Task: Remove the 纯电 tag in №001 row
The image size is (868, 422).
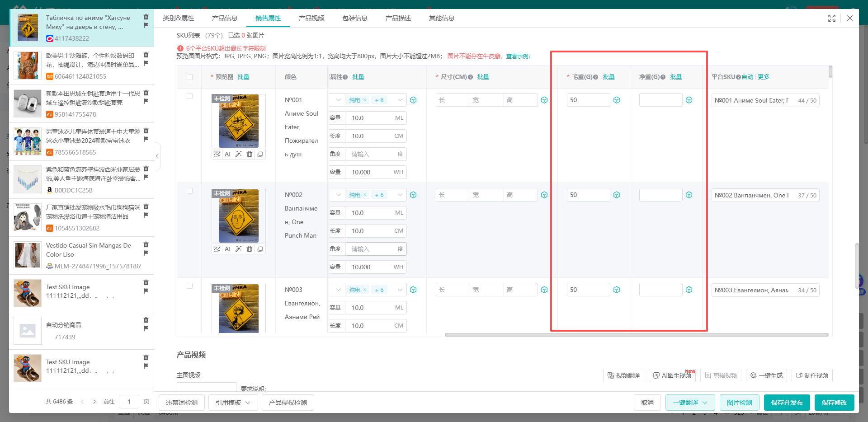Action: tap(365, 100)
